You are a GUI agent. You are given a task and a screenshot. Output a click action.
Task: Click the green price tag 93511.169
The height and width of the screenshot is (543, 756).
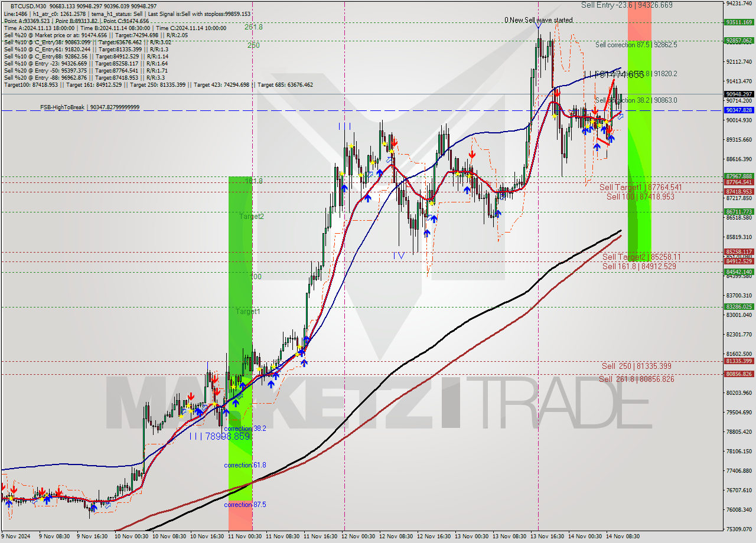click(x=739, y=22)
